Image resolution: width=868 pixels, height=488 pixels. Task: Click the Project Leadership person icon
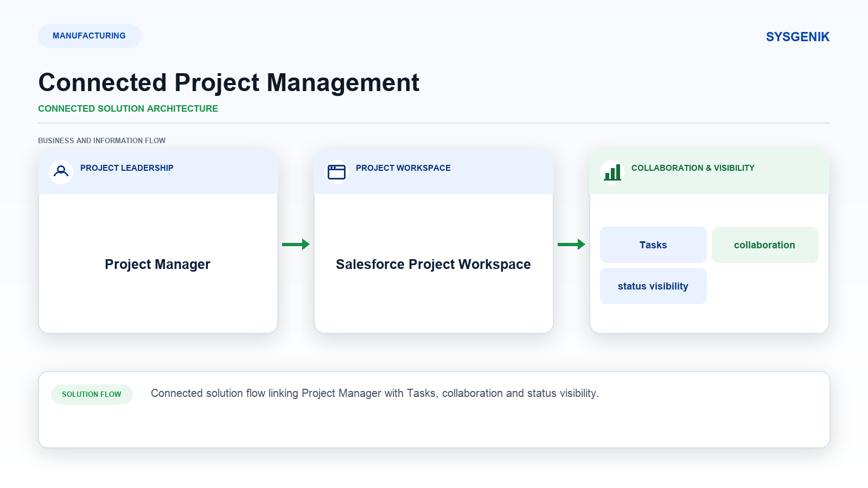(61, 172)
